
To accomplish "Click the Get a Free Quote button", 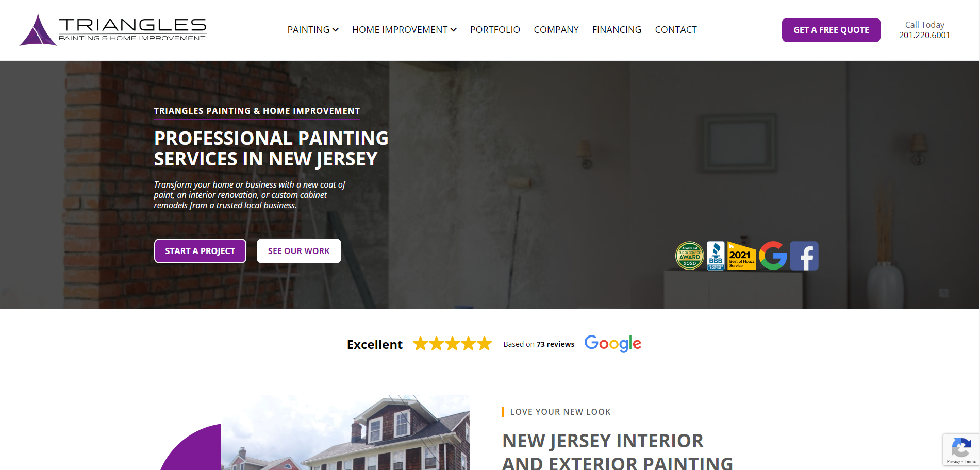I will (x=831, y=30).
